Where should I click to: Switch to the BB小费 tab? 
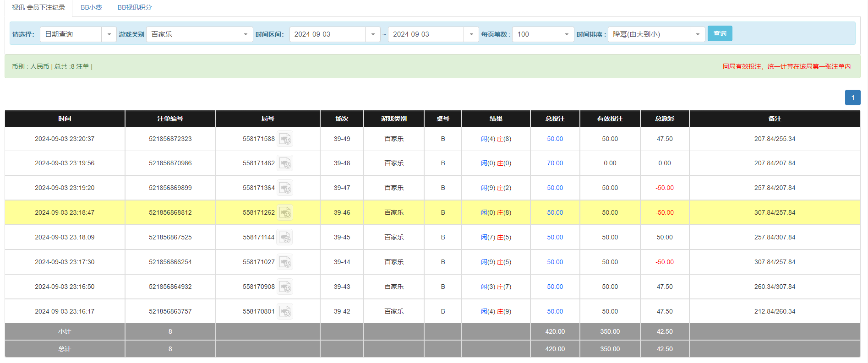tap(91, 7)
